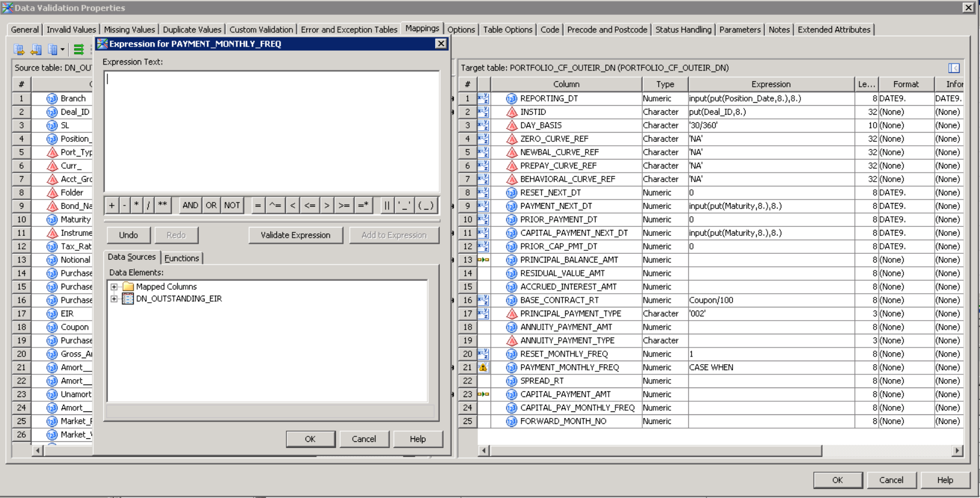This screenshot has width=980, height=498.
Task: Click the warning icon on PAYMENT_MONTHLY_FREQ row
Action: [x=483, y=368]
